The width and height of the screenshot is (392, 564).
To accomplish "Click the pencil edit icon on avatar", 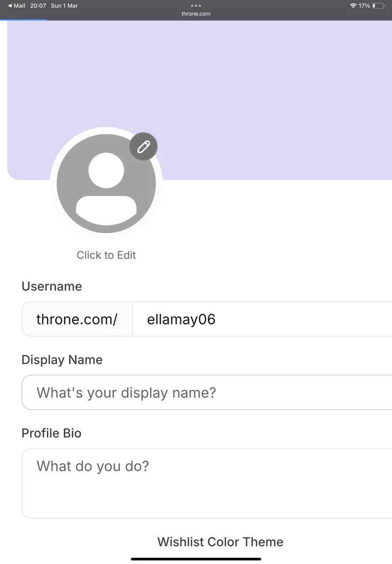I will [x=143, y=146].
